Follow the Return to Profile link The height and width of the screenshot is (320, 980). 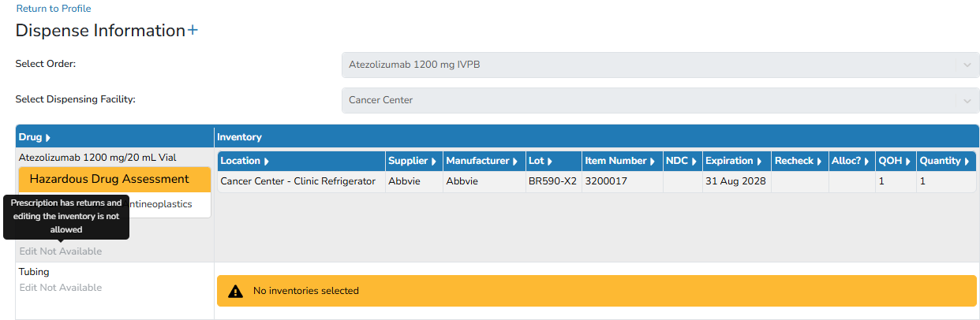[x=54, y=9]
